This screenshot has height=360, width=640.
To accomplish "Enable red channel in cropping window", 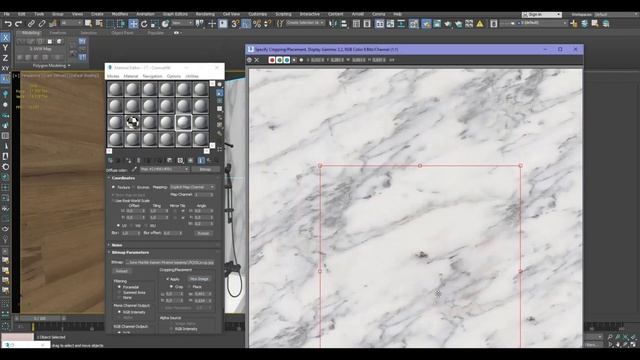I will [x=272, y=60].
